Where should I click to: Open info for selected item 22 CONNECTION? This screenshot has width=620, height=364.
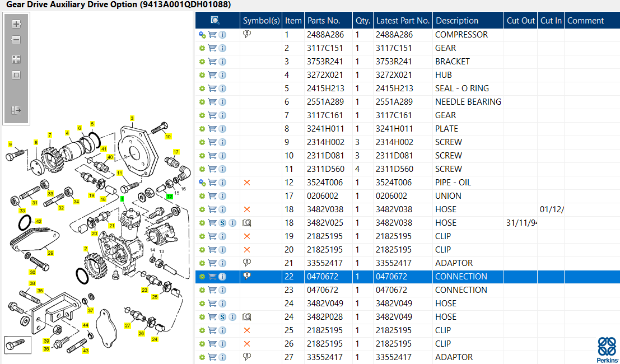[x=222, y=277]
